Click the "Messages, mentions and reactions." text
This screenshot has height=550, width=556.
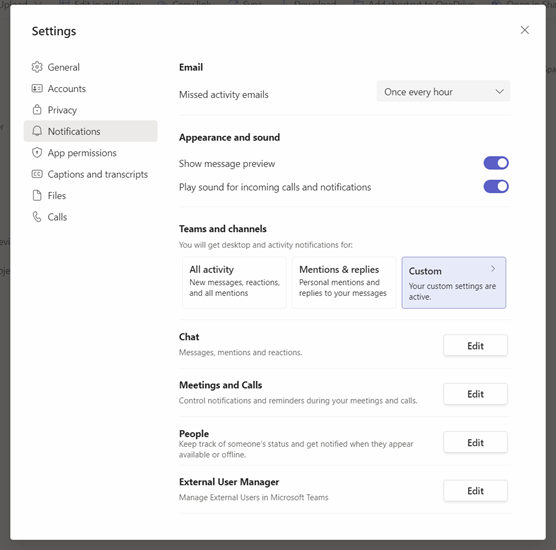[x=240, y=352]
